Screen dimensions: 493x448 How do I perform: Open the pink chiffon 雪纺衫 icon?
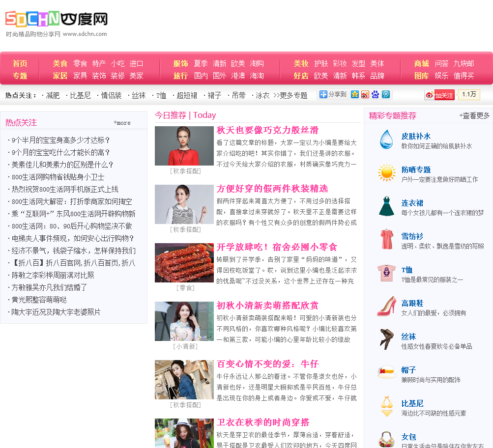(x=386, y=239)
